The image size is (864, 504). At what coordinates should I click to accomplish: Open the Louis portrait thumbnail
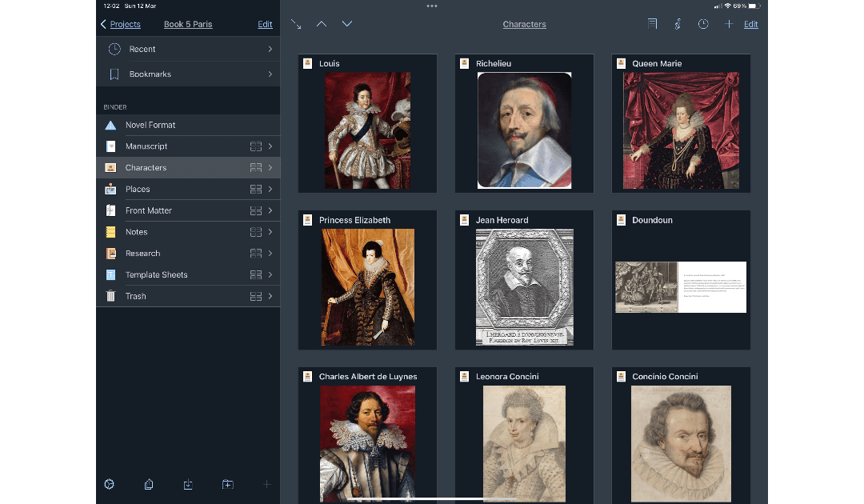click(x=367, y=130)
